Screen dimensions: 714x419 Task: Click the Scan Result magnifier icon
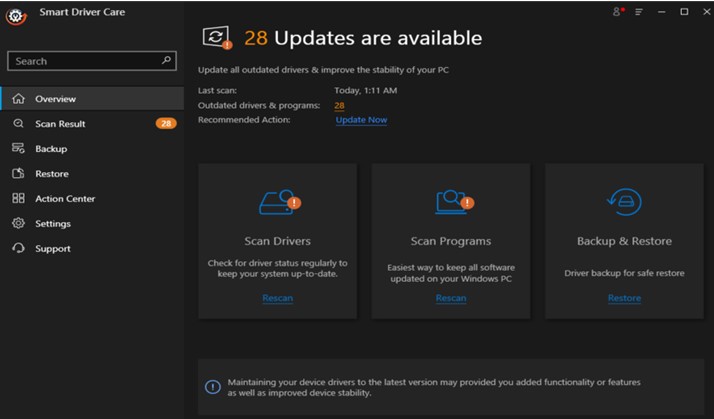coord(18,123)
